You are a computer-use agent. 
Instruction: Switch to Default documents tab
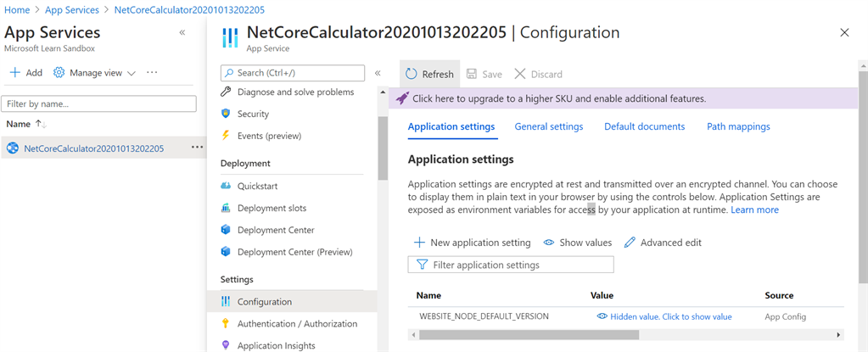pyautogui.click(x=644, y=126)
